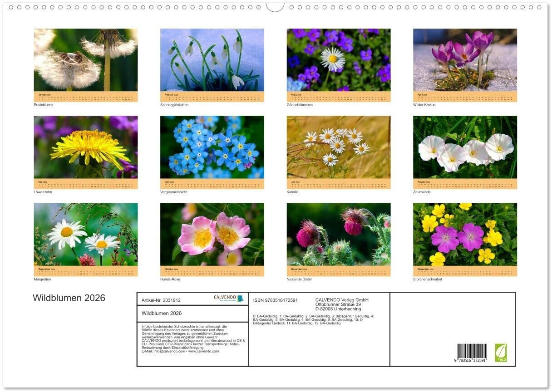Select the pink Hunds-Rose image
The width and height of the screenshot is (552, 392).
[x=212, y=234]
